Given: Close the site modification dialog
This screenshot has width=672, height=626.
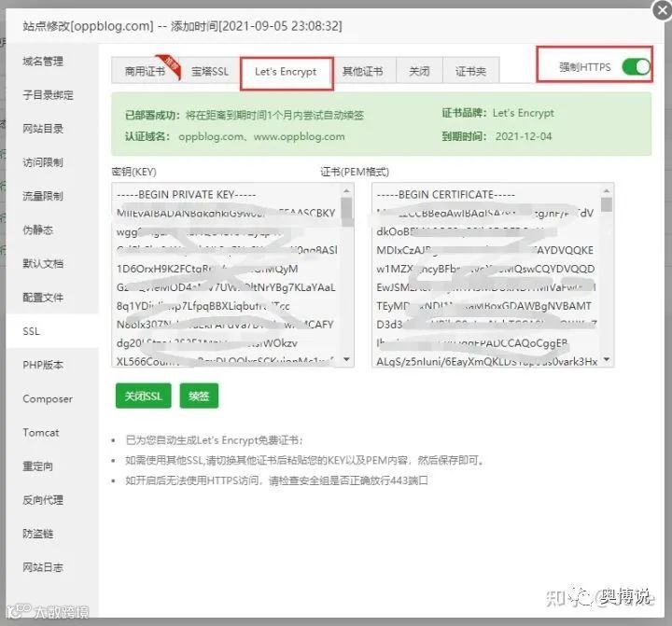Looking at the screenshot, I should coord(662,9).
